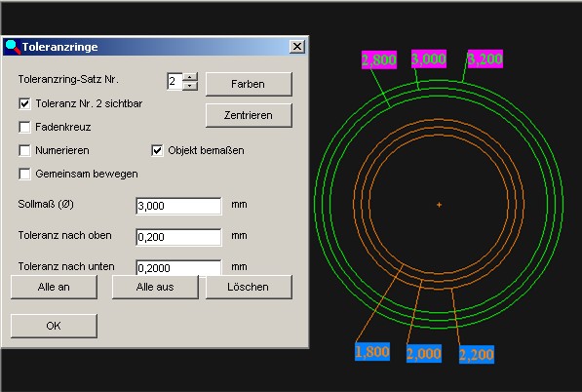This screenshot has width=582, height=392.
Task: Enable the Fadenkreuz checkbox
Action: [24, 127]
